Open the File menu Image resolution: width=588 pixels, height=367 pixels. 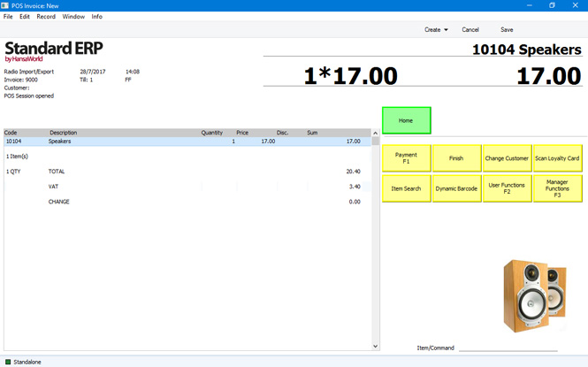[8, 17]
